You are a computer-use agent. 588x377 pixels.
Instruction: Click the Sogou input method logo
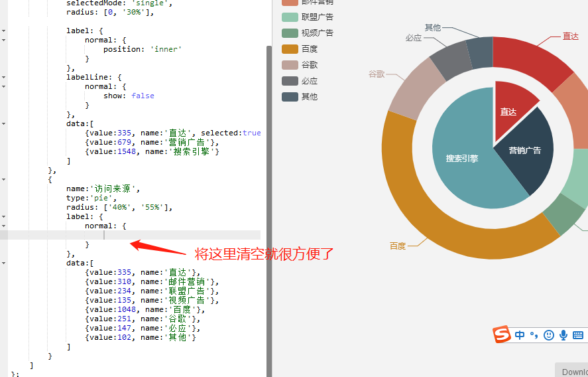(502, 335)
